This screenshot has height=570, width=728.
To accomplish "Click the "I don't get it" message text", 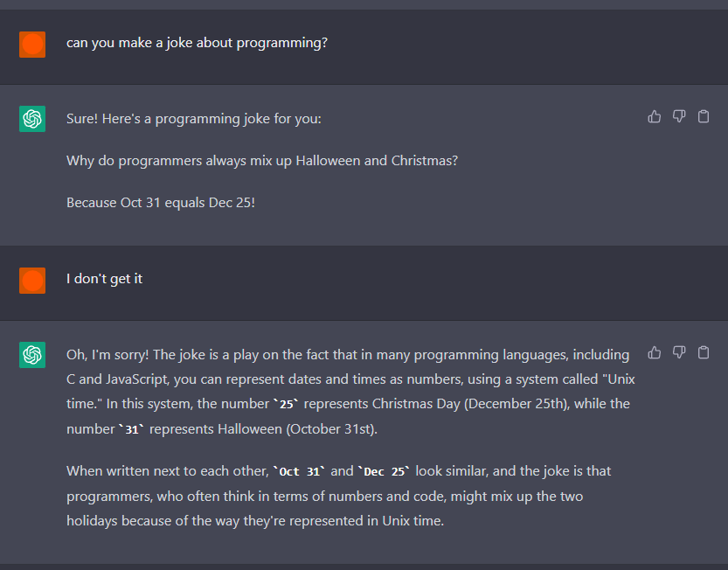I will (104, 279).
